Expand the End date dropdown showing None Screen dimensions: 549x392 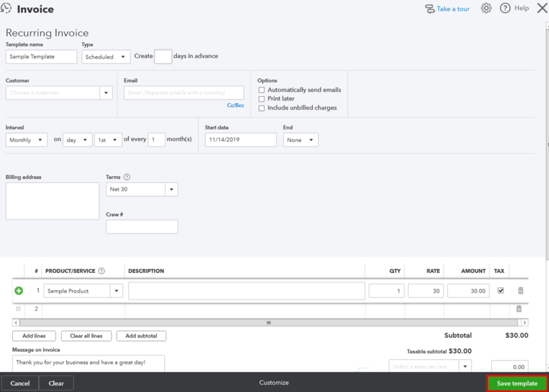311,139
